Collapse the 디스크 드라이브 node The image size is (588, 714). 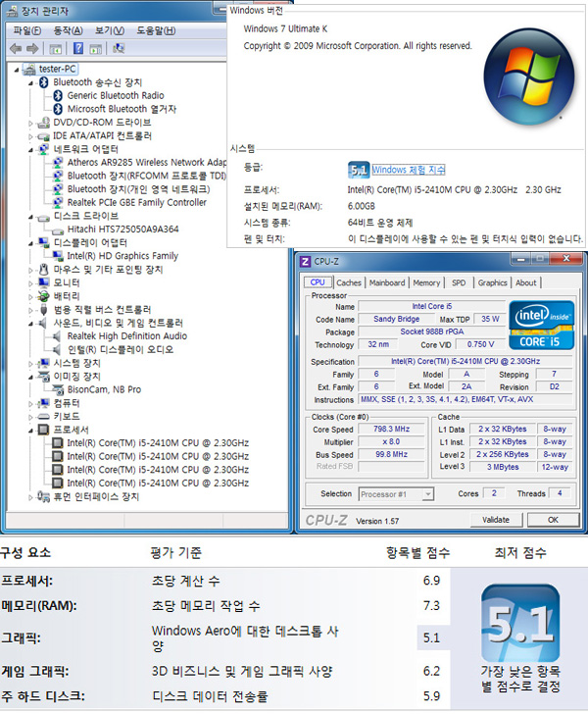pos(31,217)
